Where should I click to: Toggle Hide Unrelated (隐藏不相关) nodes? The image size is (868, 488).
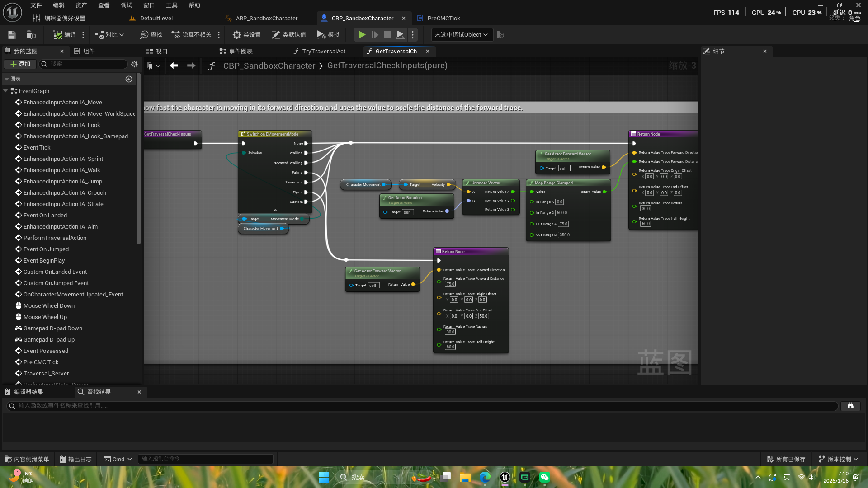point(191,35)
